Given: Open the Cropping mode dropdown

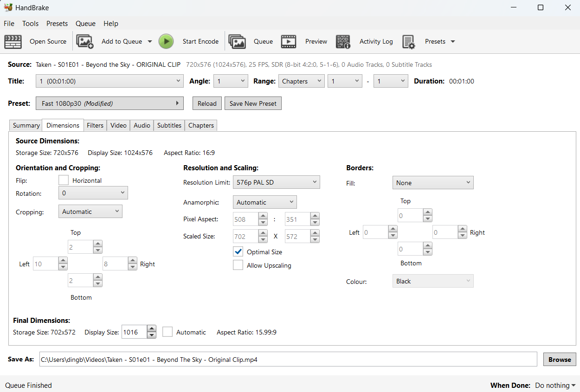Looking at the screenshot, I should coord(90,212).
